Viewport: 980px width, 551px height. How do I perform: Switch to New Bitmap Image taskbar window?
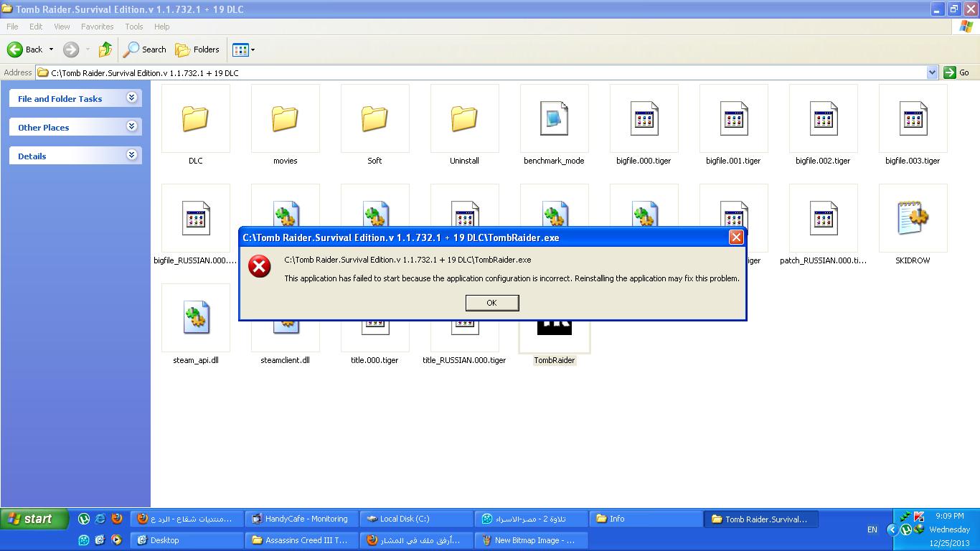532,540
